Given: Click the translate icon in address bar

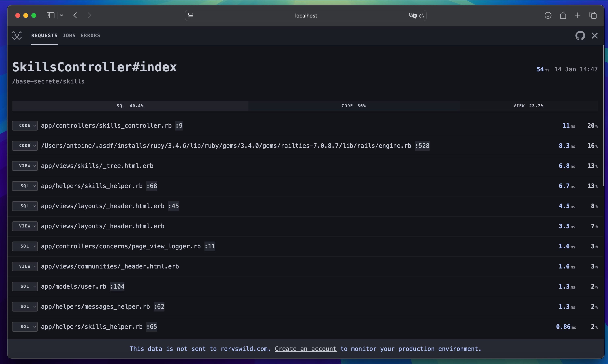Looking at the screenshot, I should coord(413,15).
